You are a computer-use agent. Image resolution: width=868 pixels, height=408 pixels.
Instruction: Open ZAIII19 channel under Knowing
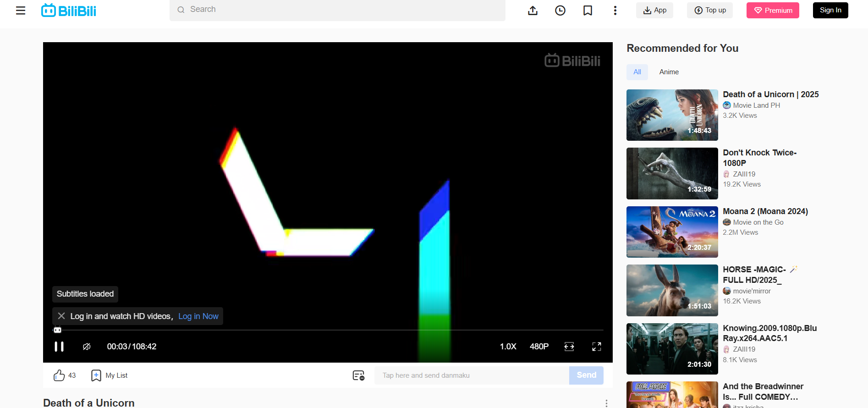744,349
